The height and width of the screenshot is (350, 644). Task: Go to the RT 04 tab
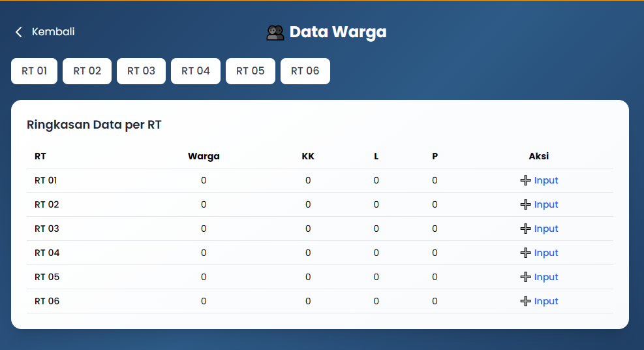[x=196, y=71]
